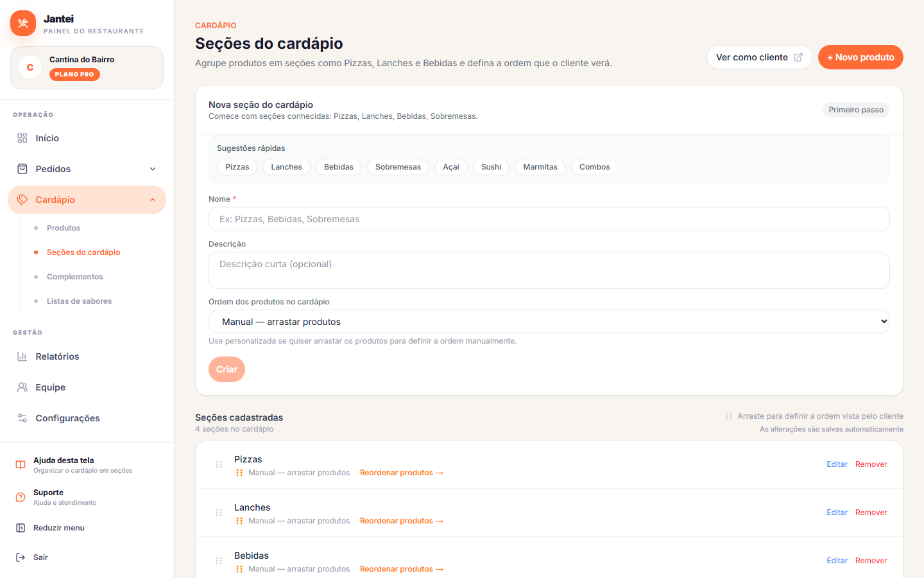This screenshot has height=578, width=924.
Task: Expand the Pedidos submenu chevron
Action: click(153, 169)
